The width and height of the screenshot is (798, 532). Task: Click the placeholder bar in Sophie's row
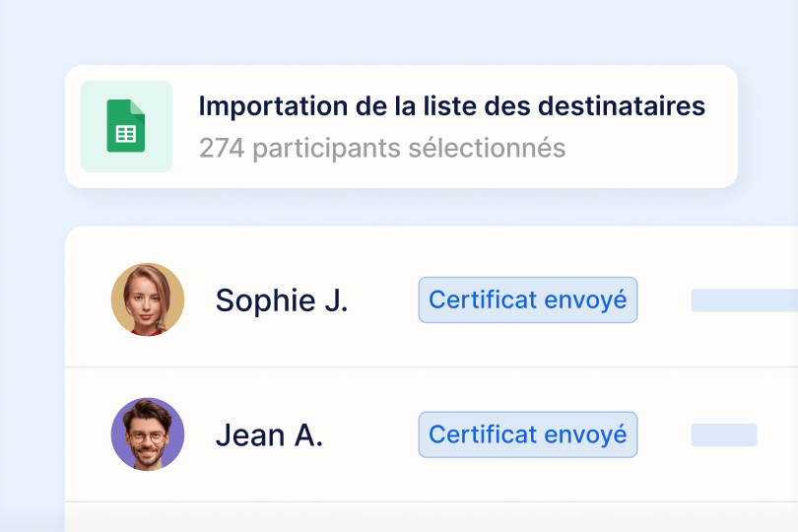pyautogui.click(x=745, y=300)
